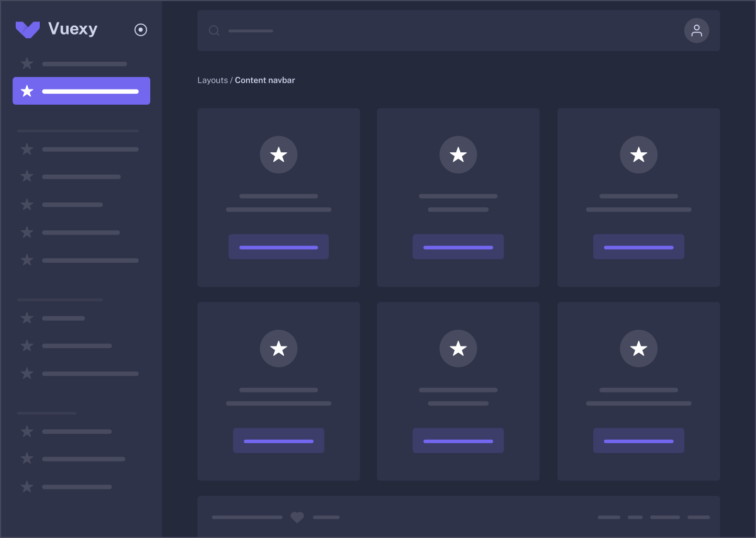The image size is (756, 538).
Task: Click the Vuexy logo icon
Action: [28, 29]
